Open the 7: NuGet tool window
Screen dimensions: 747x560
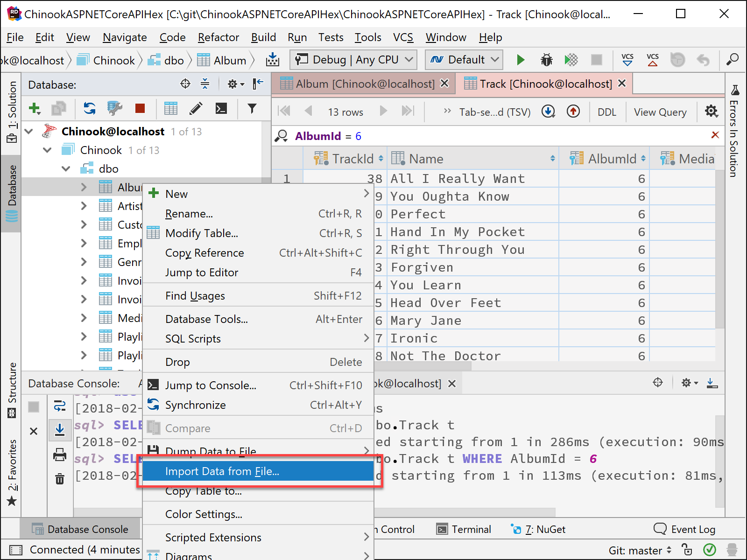click(x=538, y=529)
